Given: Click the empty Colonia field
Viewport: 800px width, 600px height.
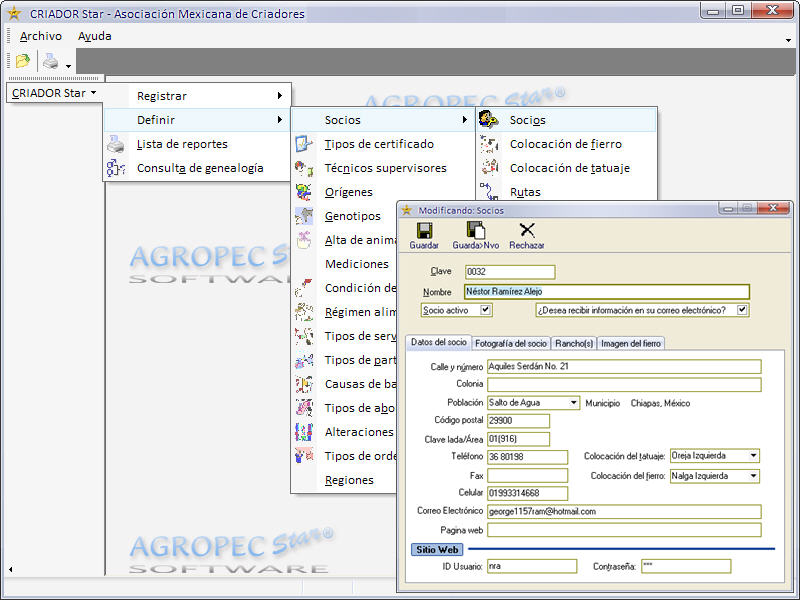Looking at the screenshot, I should 624,384.
